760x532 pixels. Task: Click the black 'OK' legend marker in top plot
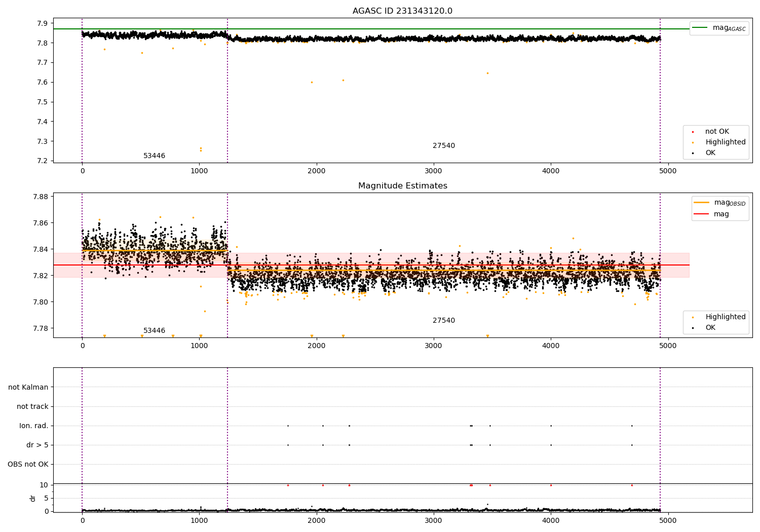693,153
